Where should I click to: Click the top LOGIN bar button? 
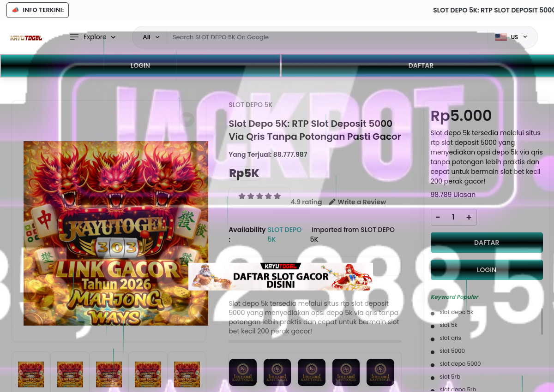click(x=140, y=65)
